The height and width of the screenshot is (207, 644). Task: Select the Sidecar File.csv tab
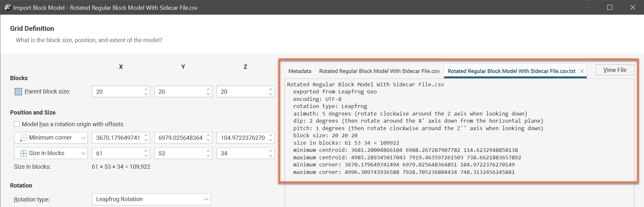pos(379,71)
